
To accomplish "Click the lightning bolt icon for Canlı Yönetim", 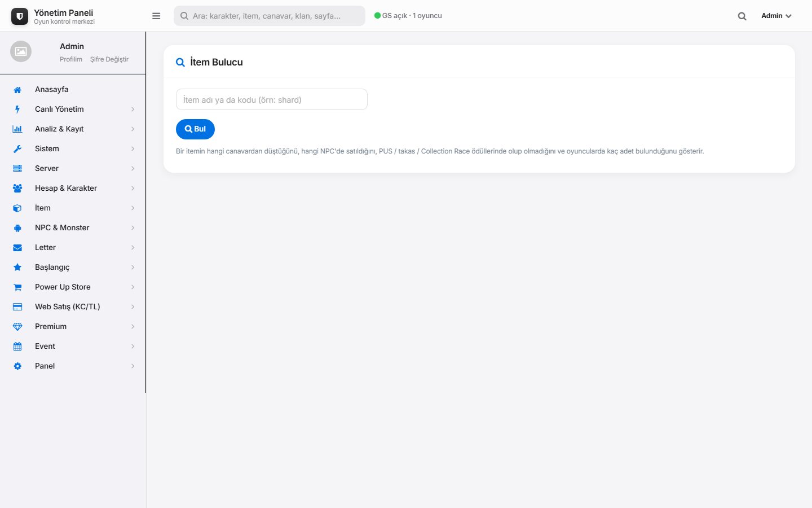I will pyautogui.click(x=17, y=110).
